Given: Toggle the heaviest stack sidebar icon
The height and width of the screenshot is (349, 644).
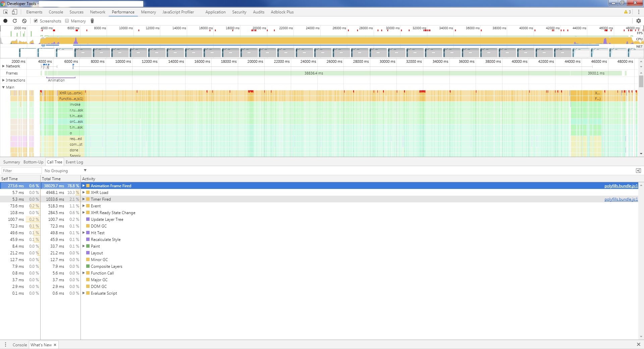Looking at the screenshot, I should [638, 171].
